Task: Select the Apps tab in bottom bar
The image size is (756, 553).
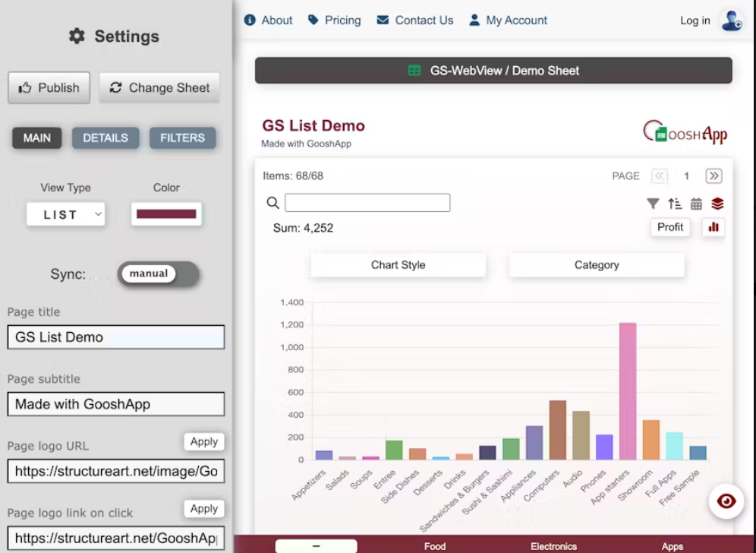Action: pos(672,546)
